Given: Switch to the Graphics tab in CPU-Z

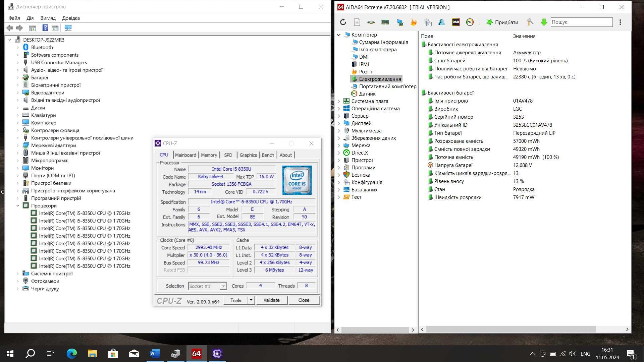Looking at the screenshot, I should [248, 155].
